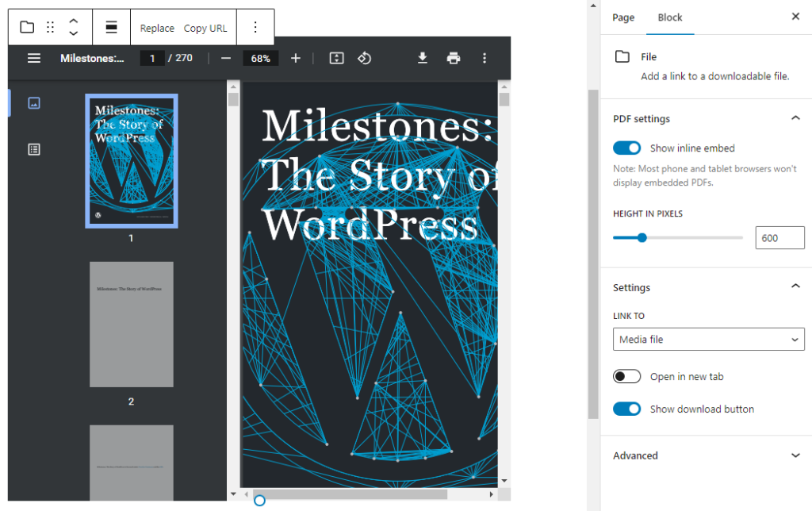Open block toolbar more options menu
Viewport: 812px width, 511px height.
pyautogui.click(x=255, y=28)
